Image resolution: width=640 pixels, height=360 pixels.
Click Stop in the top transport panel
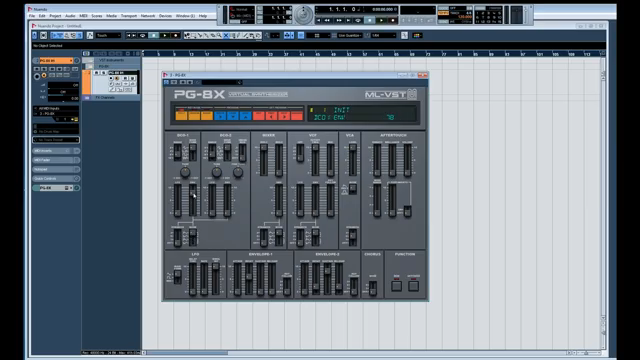[370, 20]
